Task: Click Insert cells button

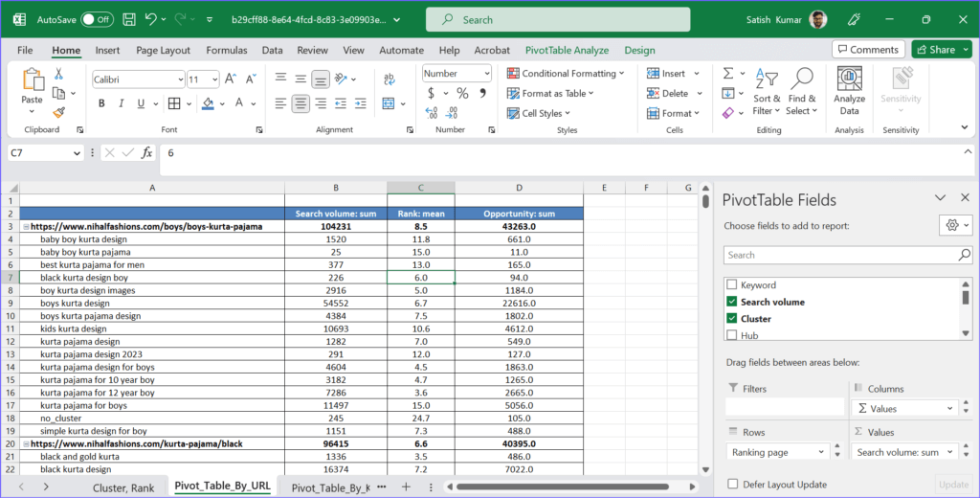Action: [x=666, y=73]
